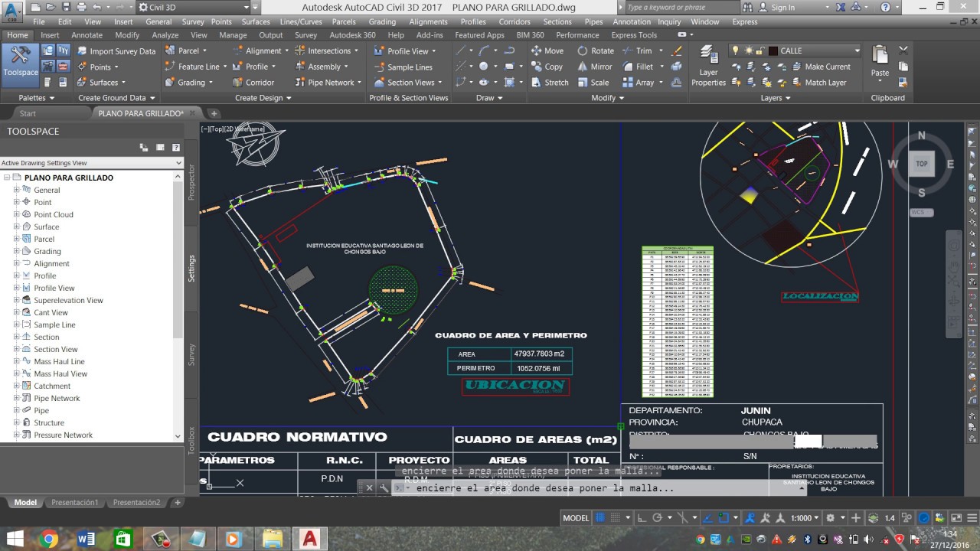980x551 pixels.
Task: Switch to Presentación1 layout tab
Action: tap(75, 503)
